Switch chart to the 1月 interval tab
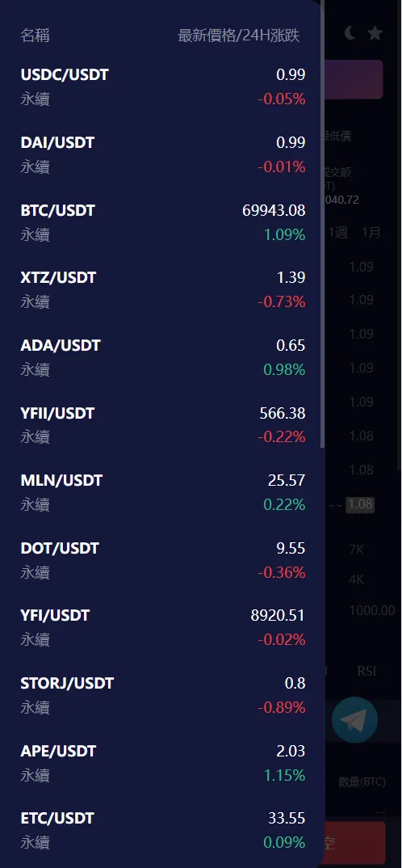 (371, 233)
